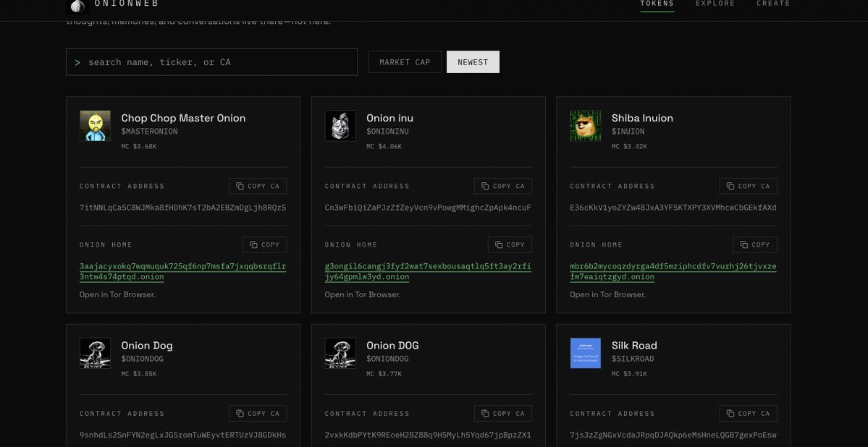Click the MC $4.06K value
The width and height of the screenshot is (868, 447).
coord(384,147)
